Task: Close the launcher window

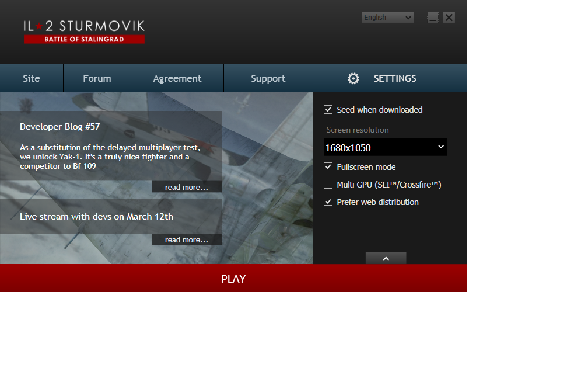Action: [x=449, y=18]
